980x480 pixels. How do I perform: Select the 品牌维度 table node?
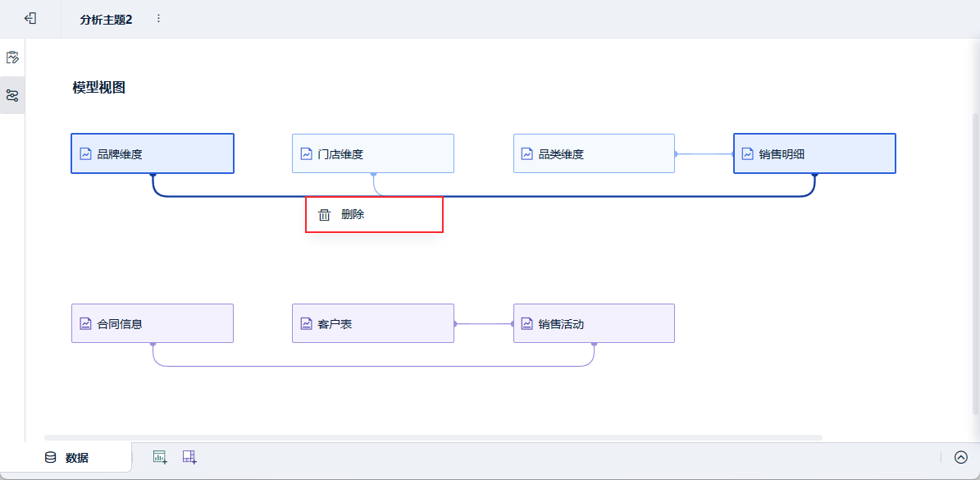[153, 153]
